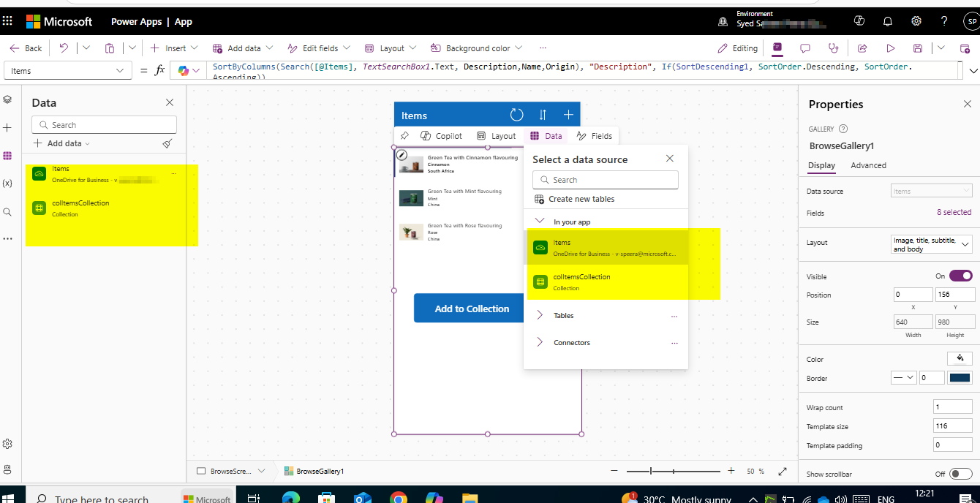Open Tree view layers icon in sidebar
The image size is (980, 503).
point(8,99)
